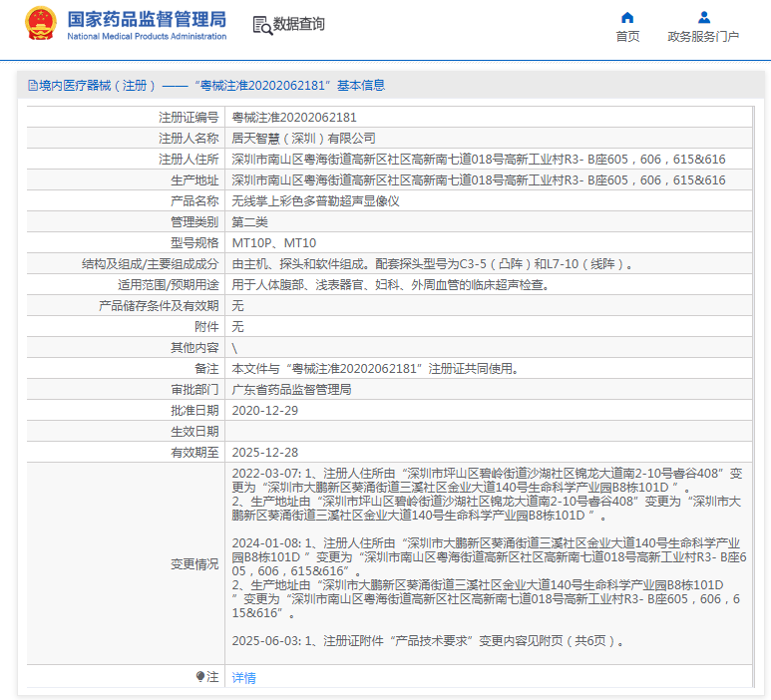
Task: Click the 数据查询 label
Action: (x=298, y=24)
